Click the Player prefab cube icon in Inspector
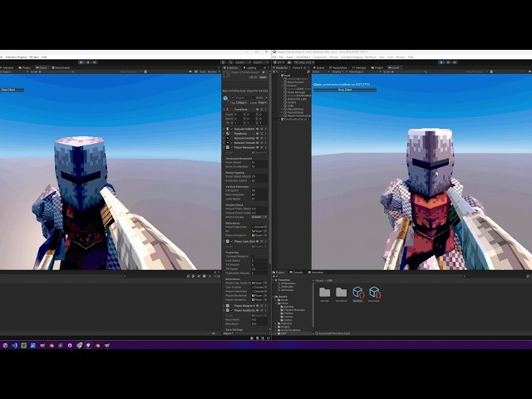 (x=225, y=98)
